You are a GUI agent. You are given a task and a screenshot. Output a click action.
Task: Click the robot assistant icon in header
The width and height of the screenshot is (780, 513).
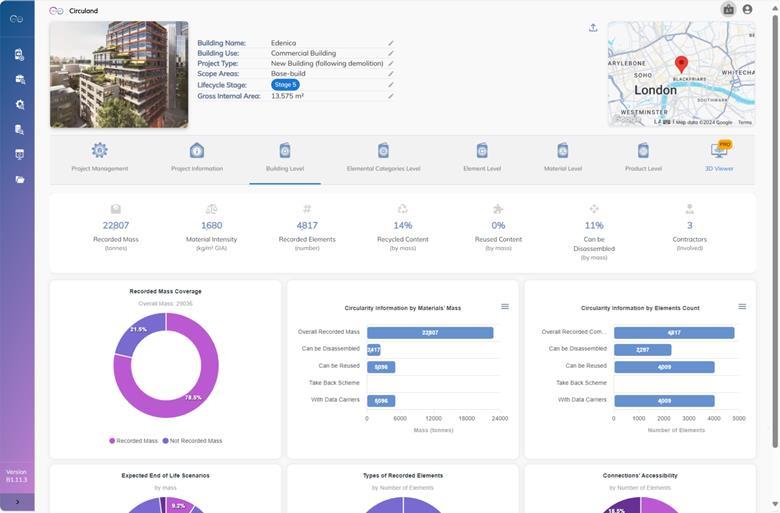(728, 10)
